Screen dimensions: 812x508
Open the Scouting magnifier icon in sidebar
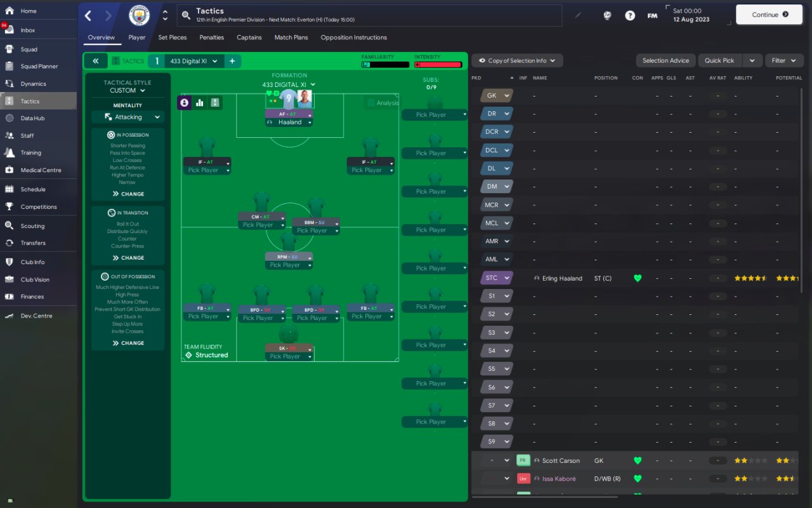(10, 225)
